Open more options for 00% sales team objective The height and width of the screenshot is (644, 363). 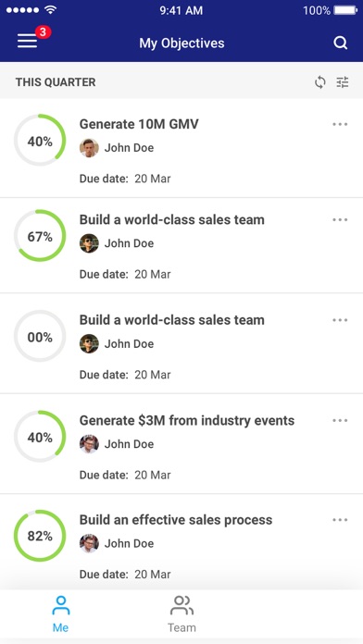(340, 320)
